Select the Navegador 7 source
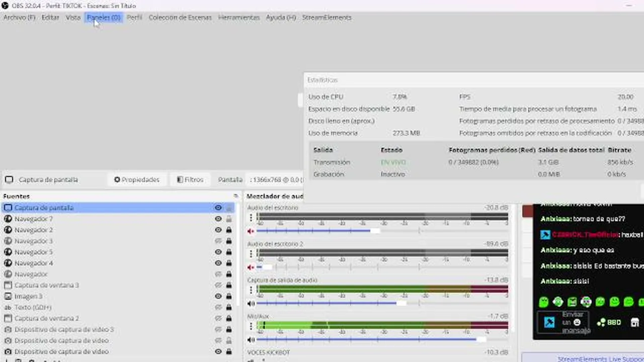Screen dimensions: 644x362 pos(118,219)
